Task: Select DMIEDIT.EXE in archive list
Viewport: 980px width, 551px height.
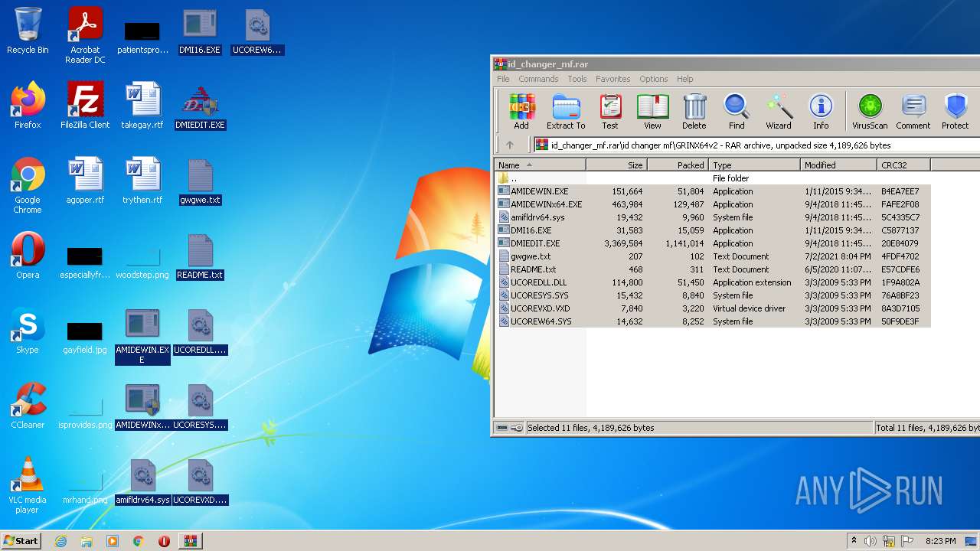Action: tap(713, 243)
